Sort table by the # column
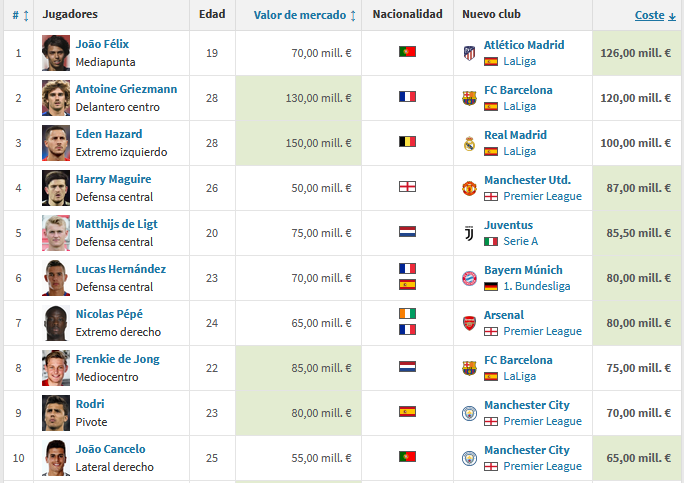 tap(21, 16)
